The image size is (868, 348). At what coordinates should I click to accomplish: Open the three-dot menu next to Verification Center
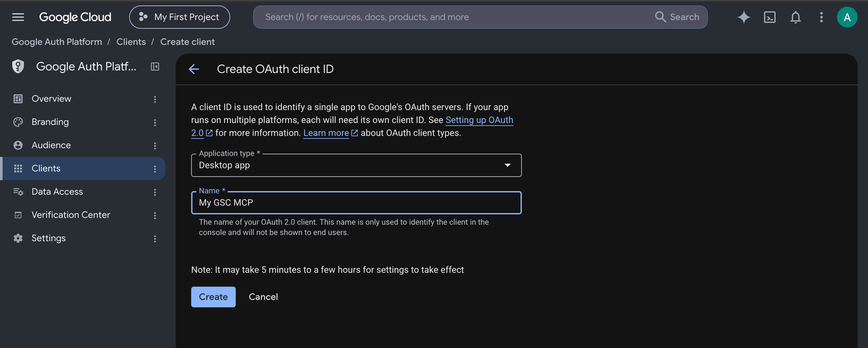[x=155, y=215]
